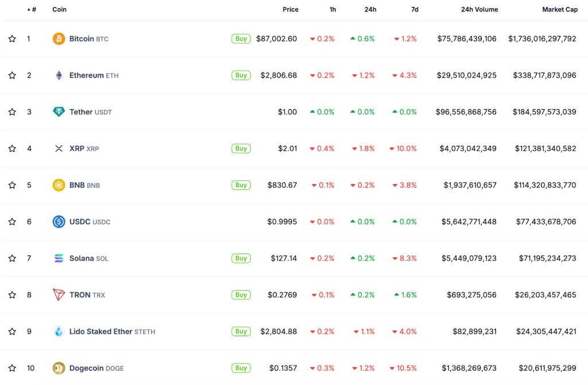
Task: Click the 7d column header
Action: pos(415,10)
